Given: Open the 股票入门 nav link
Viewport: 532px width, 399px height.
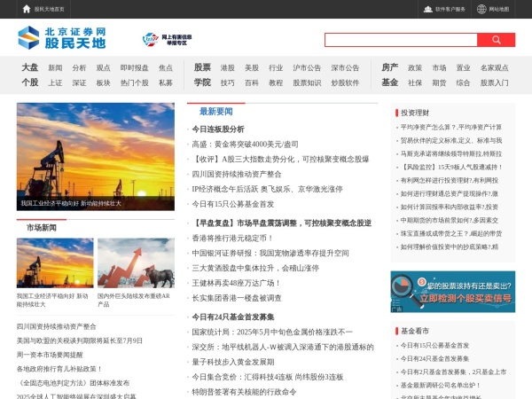Looking at the screenshot, I should [495, 82].
